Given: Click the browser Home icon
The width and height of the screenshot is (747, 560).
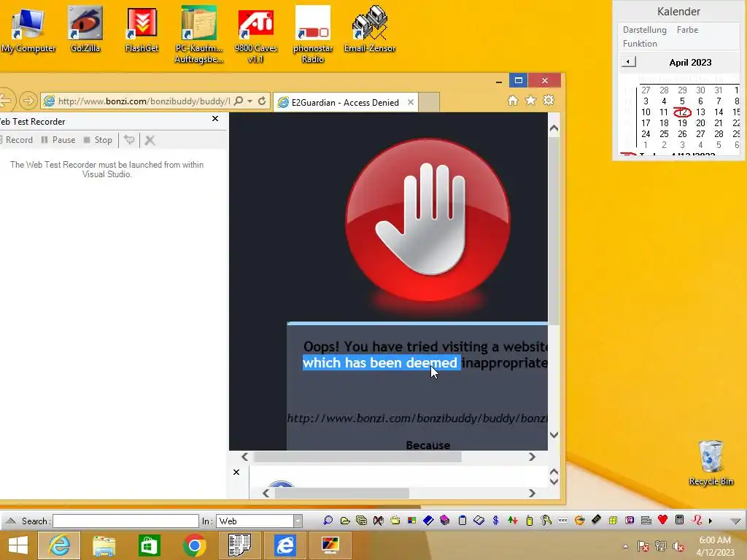Looking at the screenshot, I should pos(513,101).
